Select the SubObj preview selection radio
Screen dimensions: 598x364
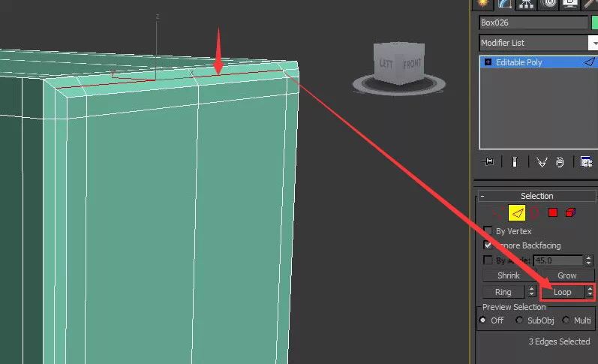click(x=519, y=320)
